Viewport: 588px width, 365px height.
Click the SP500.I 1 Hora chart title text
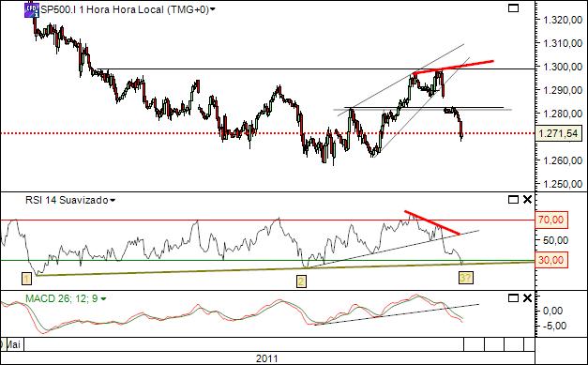pos(124,9)
